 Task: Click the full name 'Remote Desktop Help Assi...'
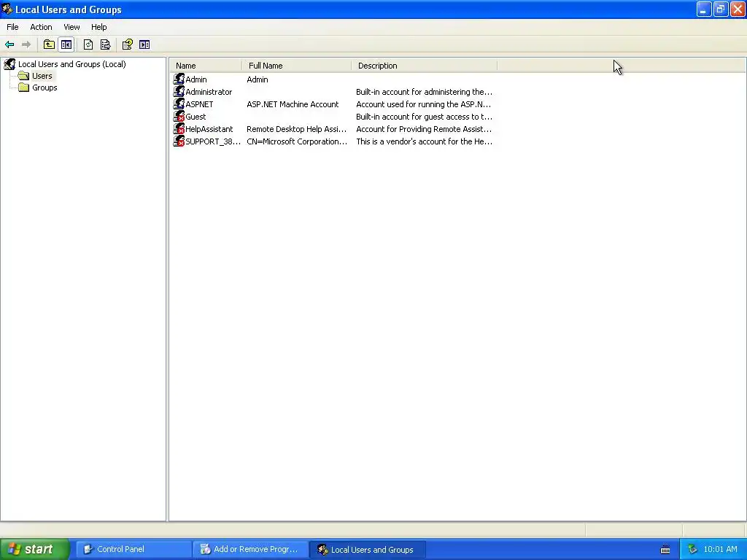click(x=296, y=129)
